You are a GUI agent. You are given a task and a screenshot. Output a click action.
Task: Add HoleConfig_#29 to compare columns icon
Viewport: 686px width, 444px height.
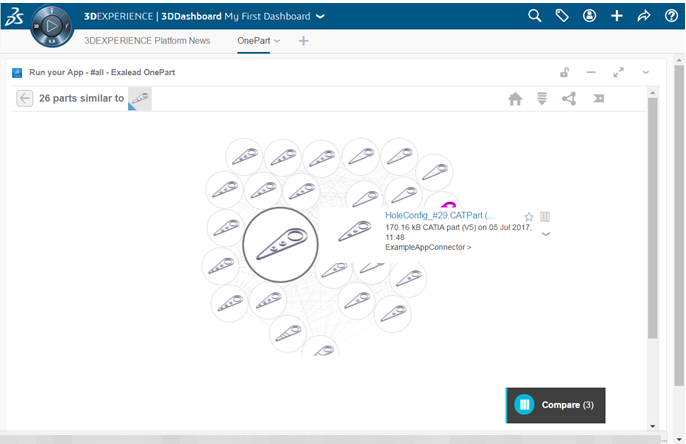tap(545, 217)
